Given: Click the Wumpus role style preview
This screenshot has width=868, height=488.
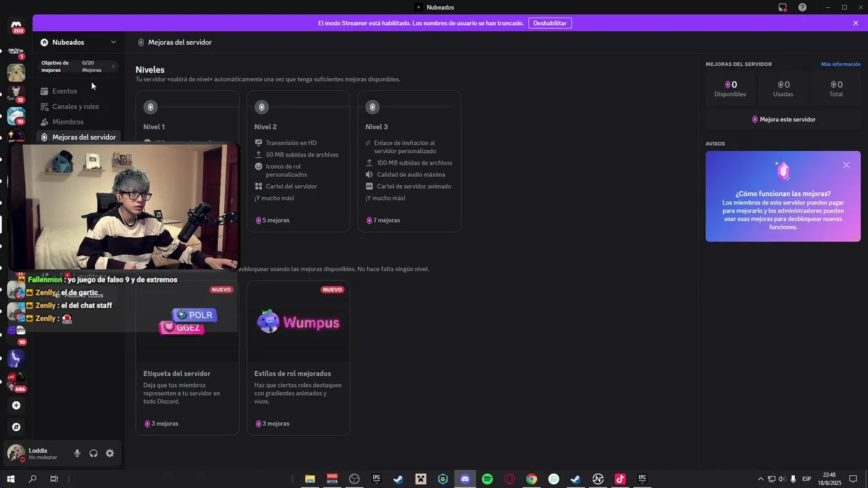Looking at the screenshot, I should [x=298, y=322].
